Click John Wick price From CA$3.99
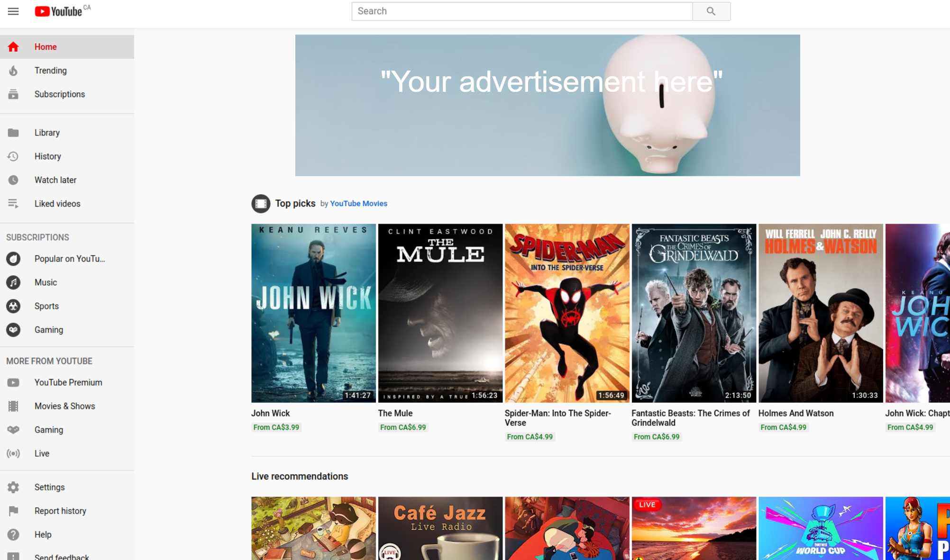950x560 pixels. 276,427
